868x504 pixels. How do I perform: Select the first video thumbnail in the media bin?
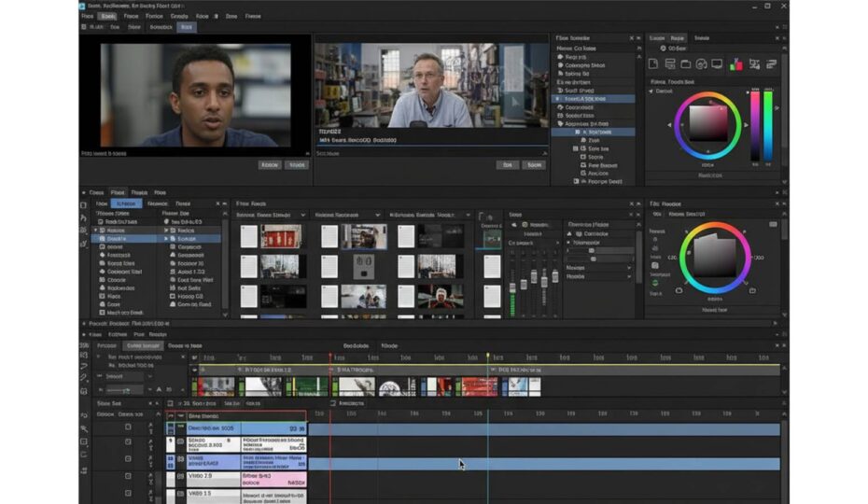click(x=280, y=236)
